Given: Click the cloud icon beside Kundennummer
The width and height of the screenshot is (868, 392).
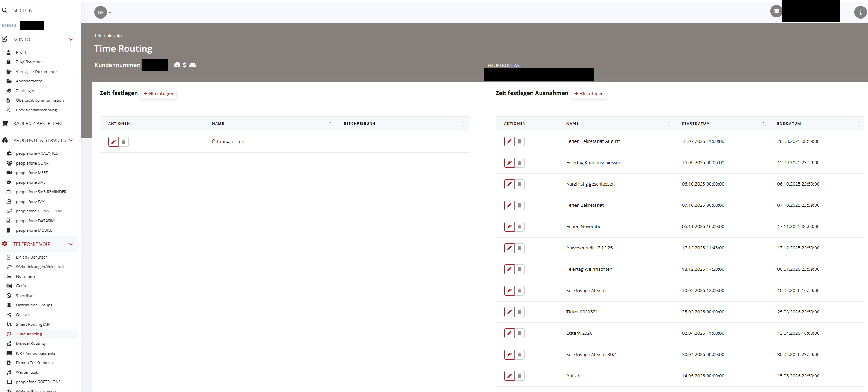Looking at the screenshot, I should 193,65.
